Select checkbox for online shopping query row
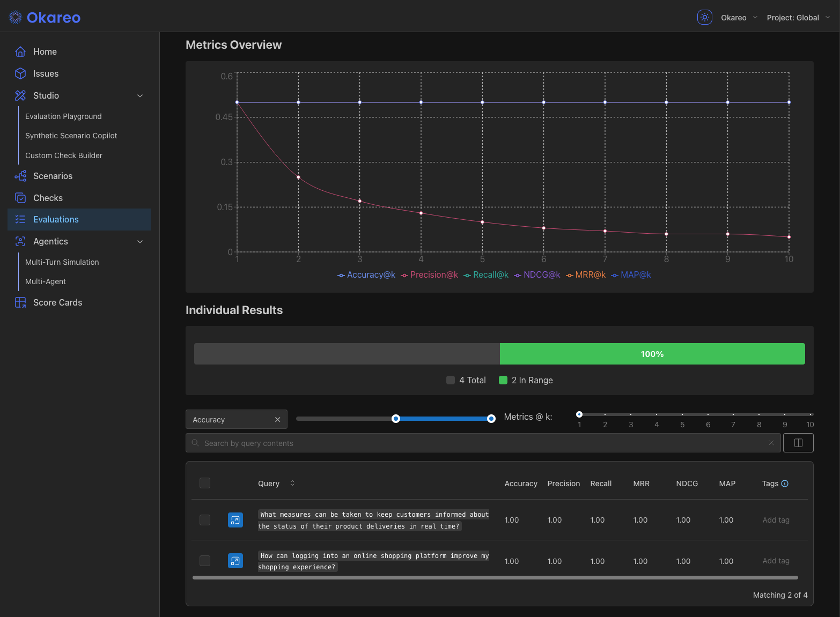Screen dimensions: 840x617 tap(205, 561)
